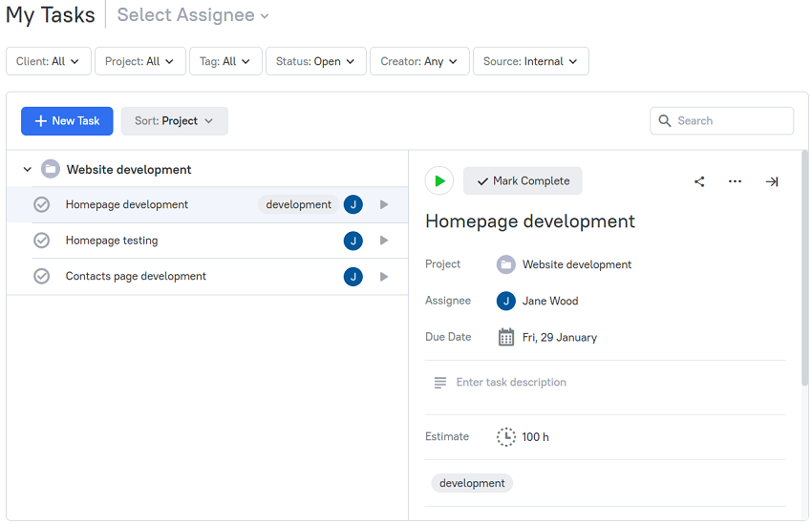Screen dimensions: 812x524
Task: Start timer on Contacts page development row
Action: coord(384,277)
